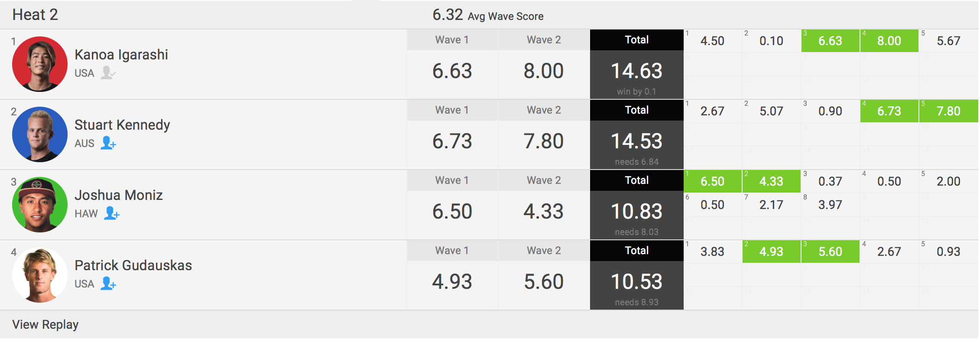Open Stuart Kennedy's name link
The height and width of the screenshot is (340, 980).
point(122,125)
